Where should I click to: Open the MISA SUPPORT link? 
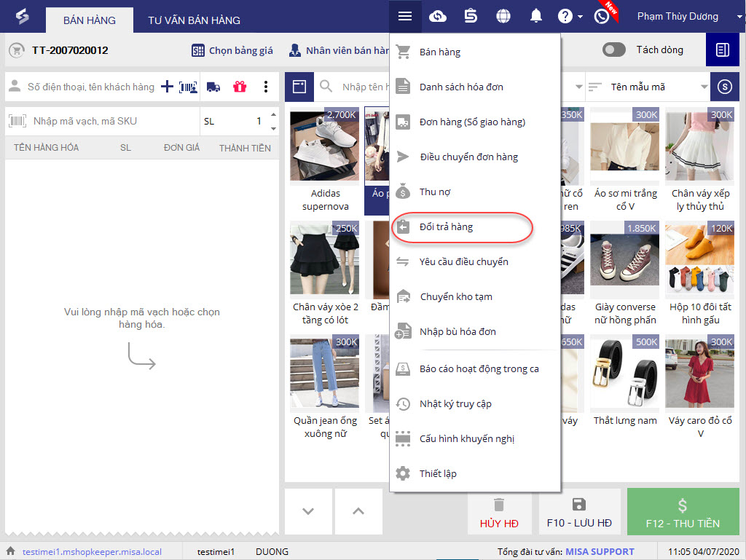(x=600, y=551)
